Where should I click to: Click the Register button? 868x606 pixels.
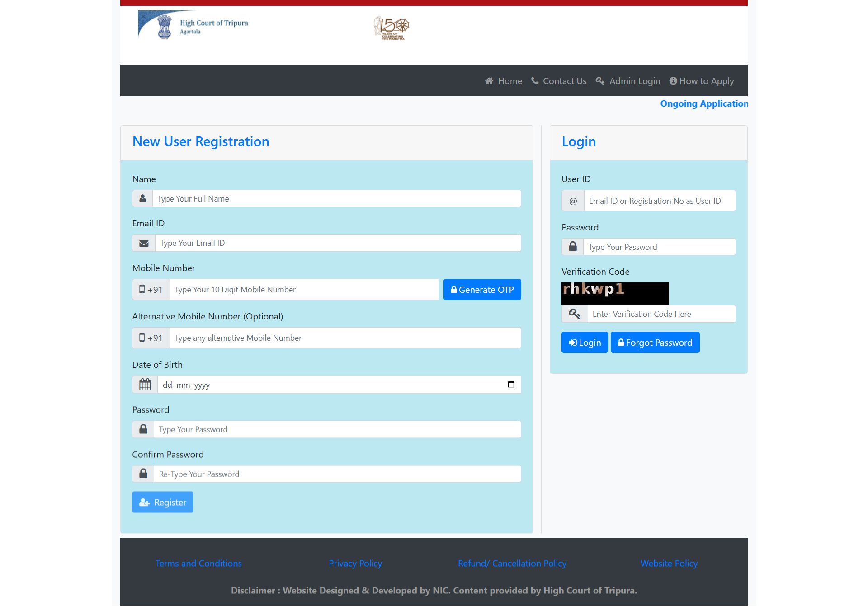163,502
